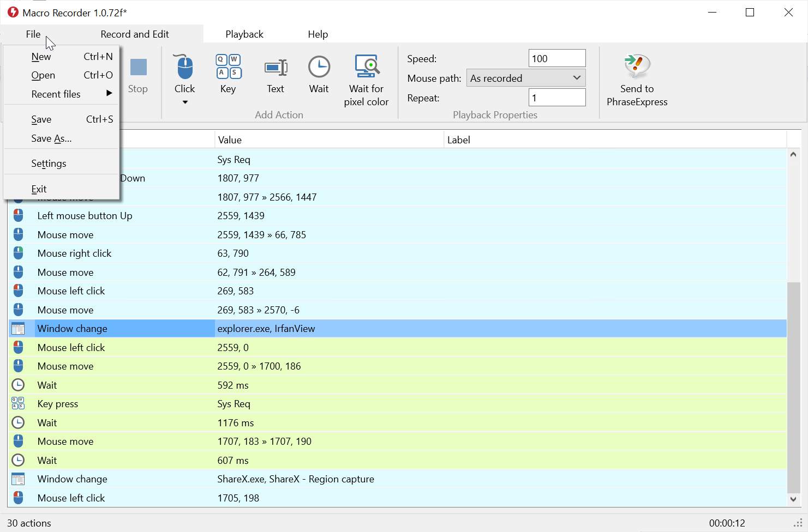Click clock icon of 592 ms Wait row

pos(18,385)
